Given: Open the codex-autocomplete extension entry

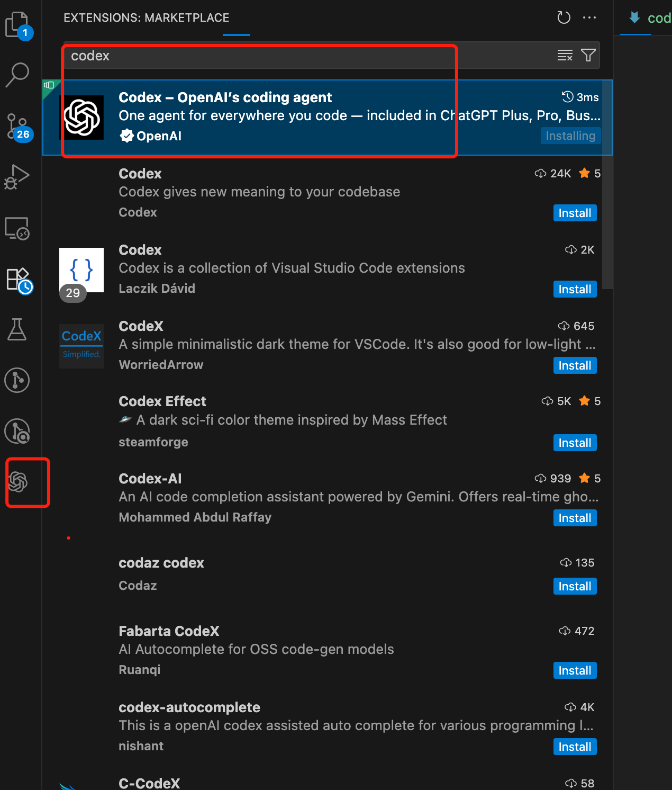Looking at the screenshot, I should pos(317,725).
